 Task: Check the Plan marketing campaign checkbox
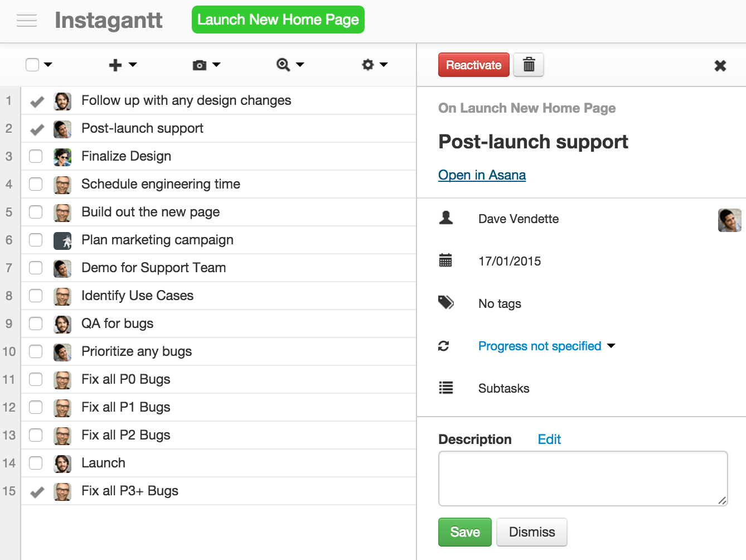point(36,240)
